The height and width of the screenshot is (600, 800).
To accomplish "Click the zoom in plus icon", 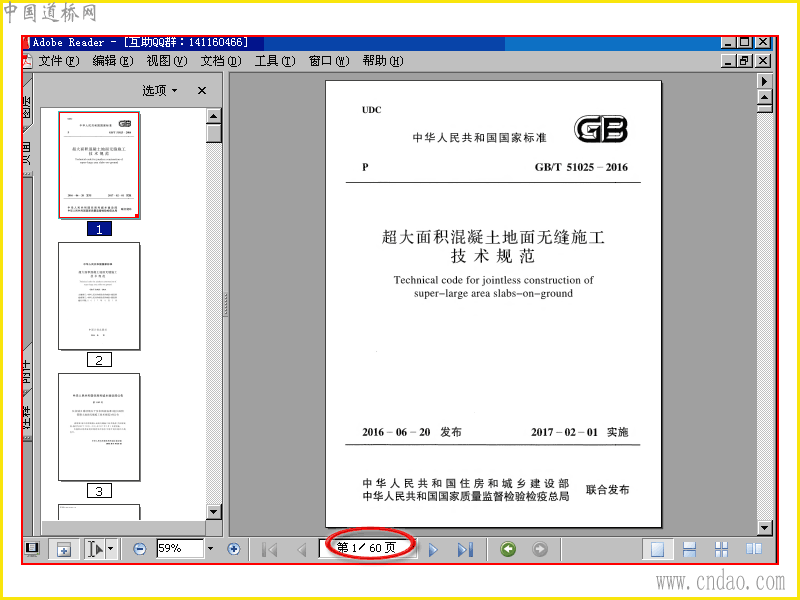I will click(234, 549).
